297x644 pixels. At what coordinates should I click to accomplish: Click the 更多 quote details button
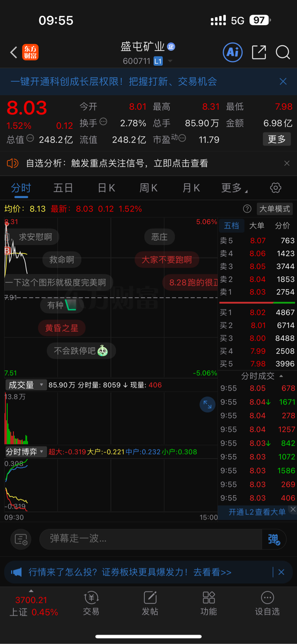(x=277, y=139)
